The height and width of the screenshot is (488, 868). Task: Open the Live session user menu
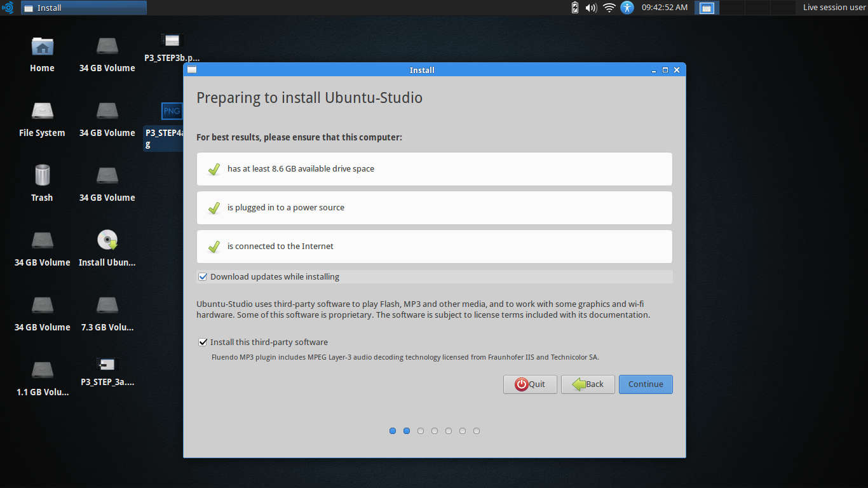(x=834, y=8)
